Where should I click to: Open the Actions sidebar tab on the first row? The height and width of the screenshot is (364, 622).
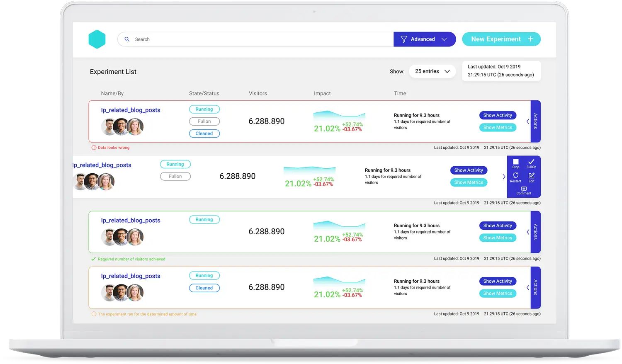536,121
